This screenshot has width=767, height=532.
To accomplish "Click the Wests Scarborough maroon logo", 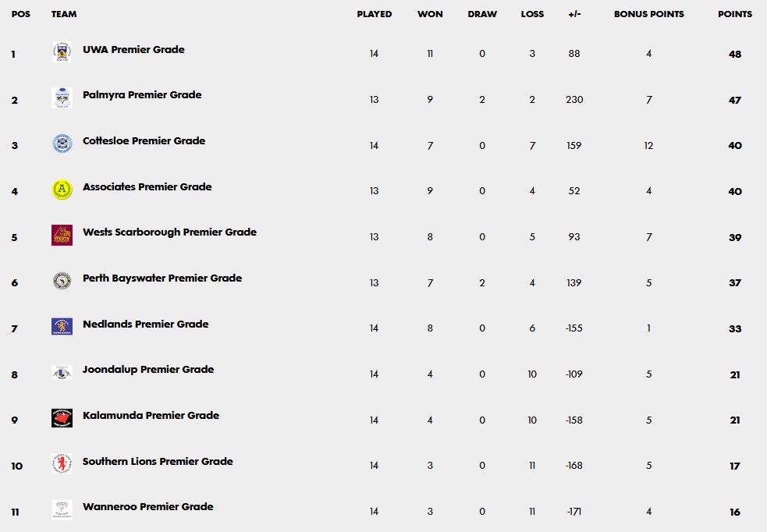I will click(62, 236).
